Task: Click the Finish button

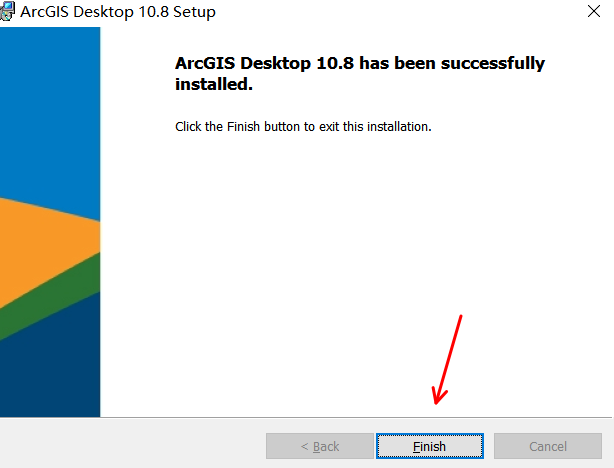Action: [430, 446]
